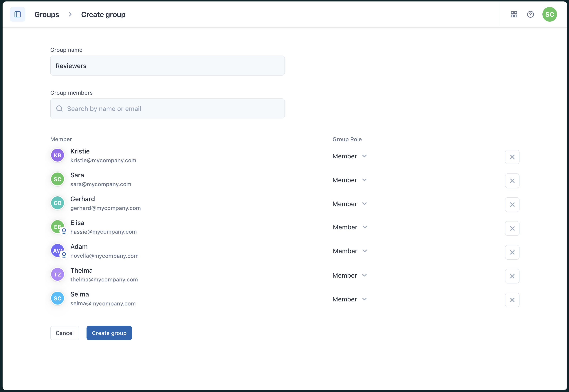Viewport: 569px width, 392px height.
Task: Click the search magnifier icon
Action: (59, 109)
